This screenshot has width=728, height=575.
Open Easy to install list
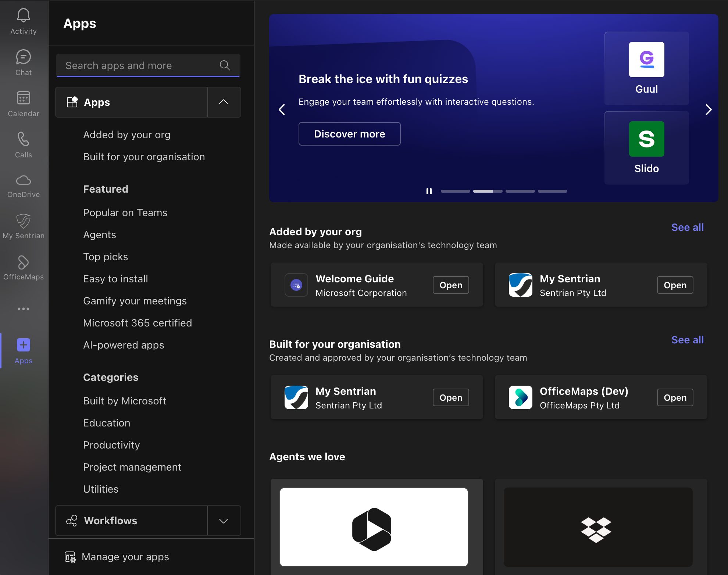click(x=116, y=279)
